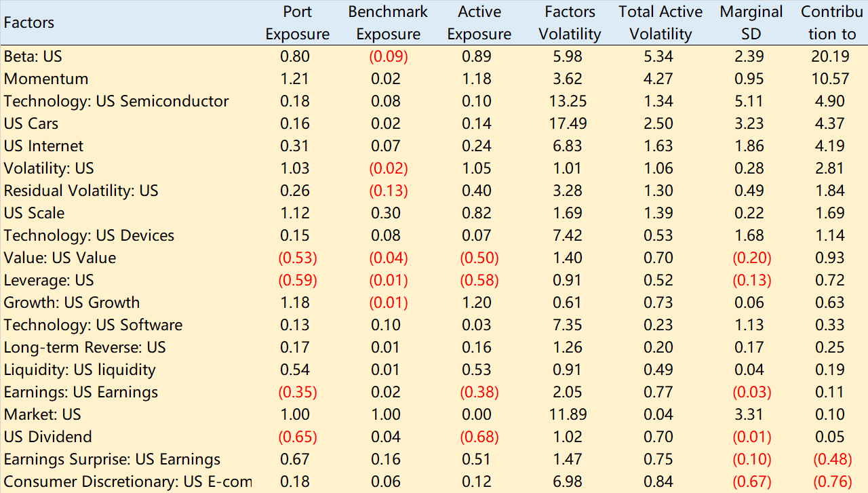Click the Benchmark Exposure column header

(x=388, y=23)
